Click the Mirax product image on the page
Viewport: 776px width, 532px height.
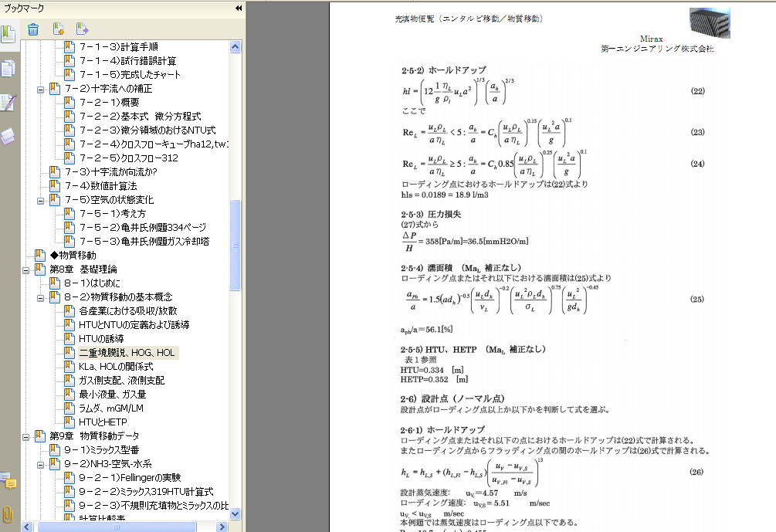(710, 22)
